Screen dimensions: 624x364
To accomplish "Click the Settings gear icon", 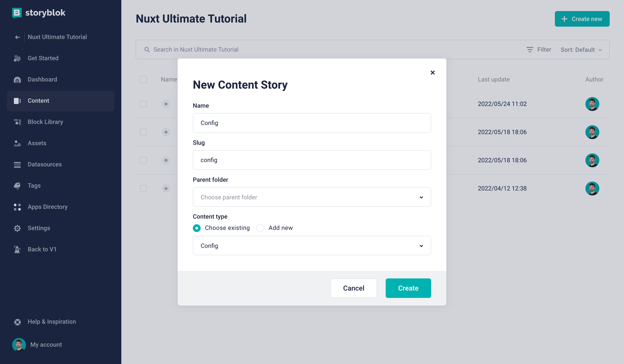I will click(x=17, y=228).
